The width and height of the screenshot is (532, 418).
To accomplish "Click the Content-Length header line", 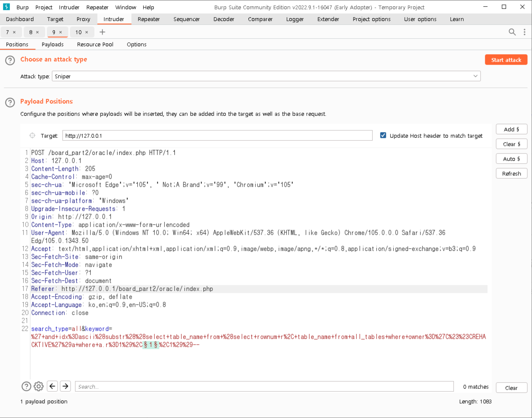I will 63,168.
